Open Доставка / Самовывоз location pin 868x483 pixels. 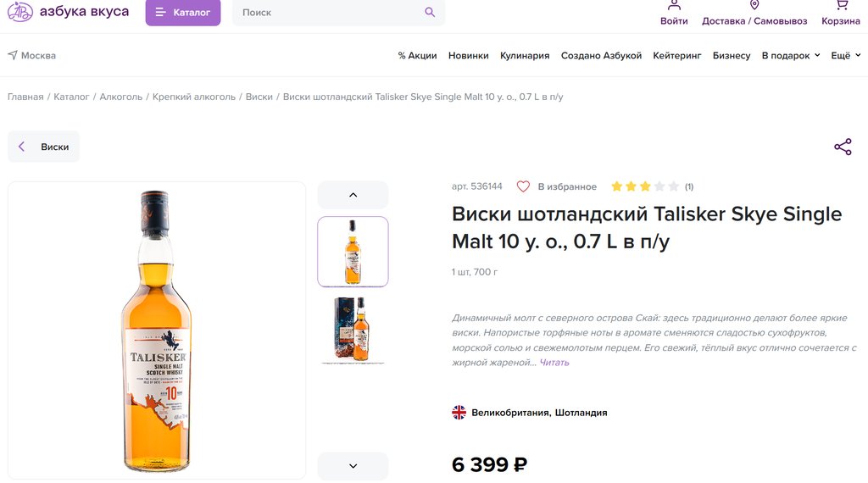754,5
